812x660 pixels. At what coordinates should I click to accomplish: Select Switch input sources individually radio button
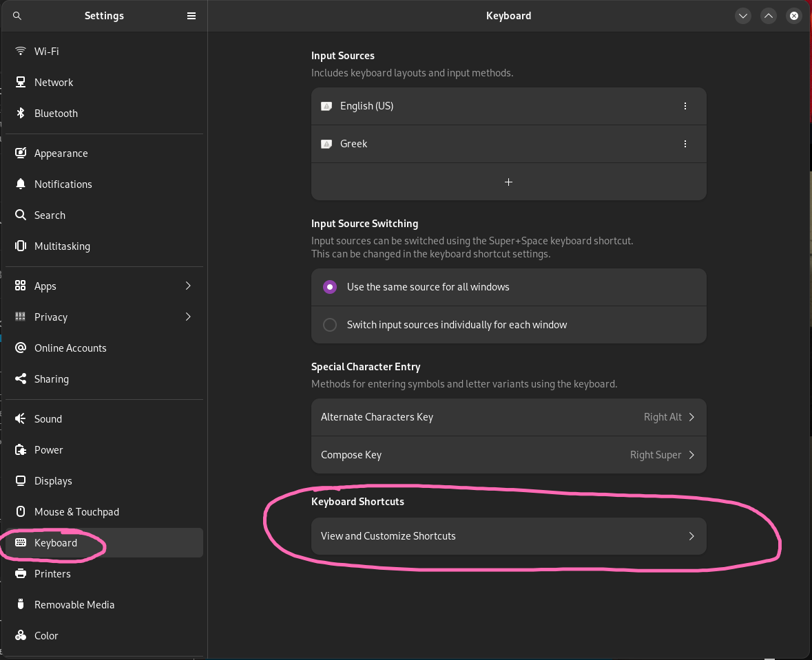(330, 325)
